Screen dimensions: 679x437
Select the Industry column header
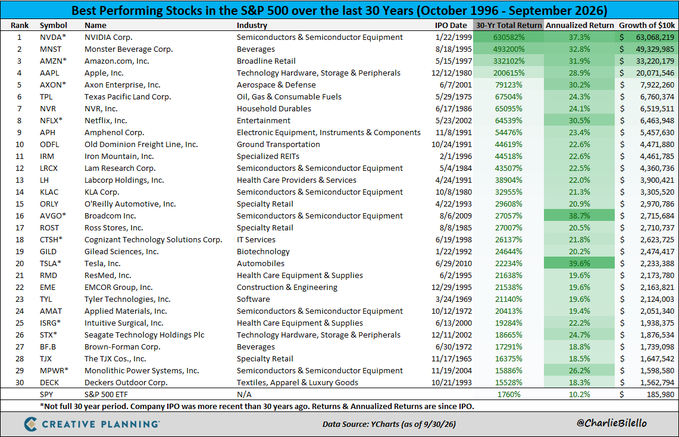point(252,25)
